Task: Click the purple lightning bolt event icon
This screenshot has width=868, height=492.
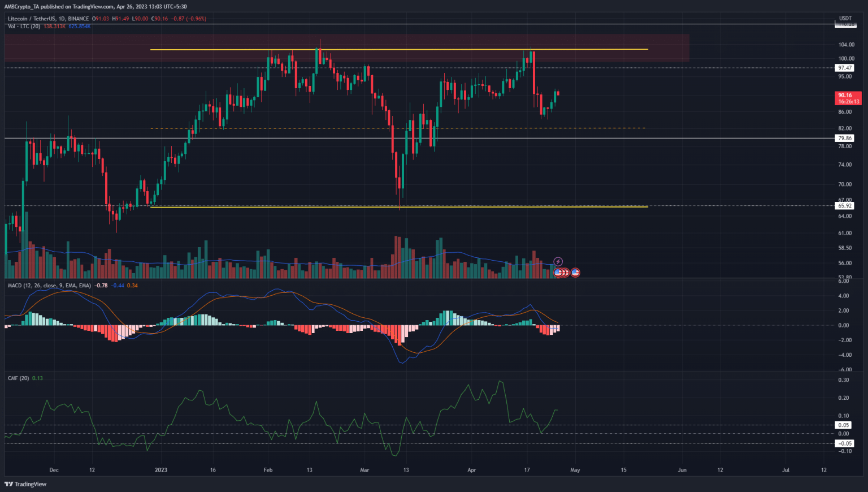Action: pyautogui.click(x=558, y=262)
